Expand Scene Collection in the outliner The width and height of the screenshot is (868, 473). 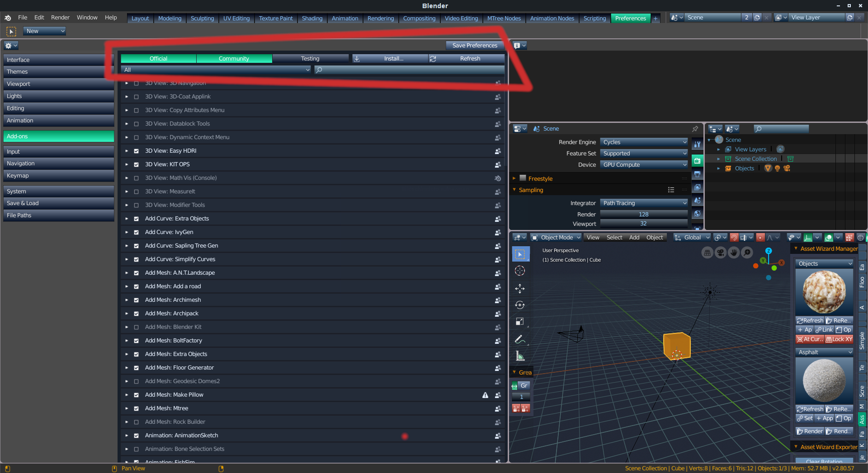(718, 159)
